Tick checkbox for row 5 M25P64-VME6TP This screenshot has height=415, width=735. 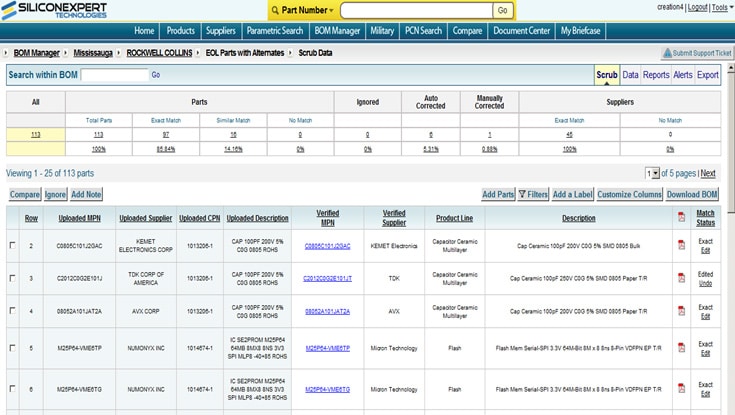coord(13,347)
